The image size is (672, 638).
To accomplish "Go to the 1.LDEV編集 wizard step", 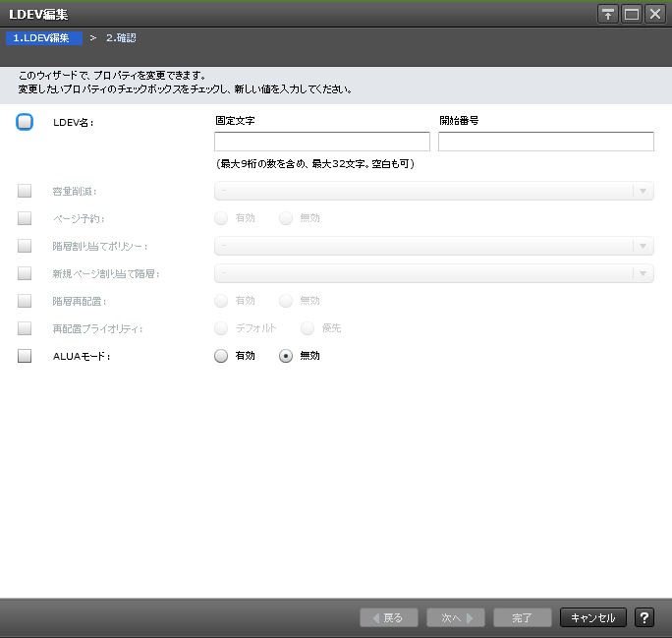I will tap(42, 37).
